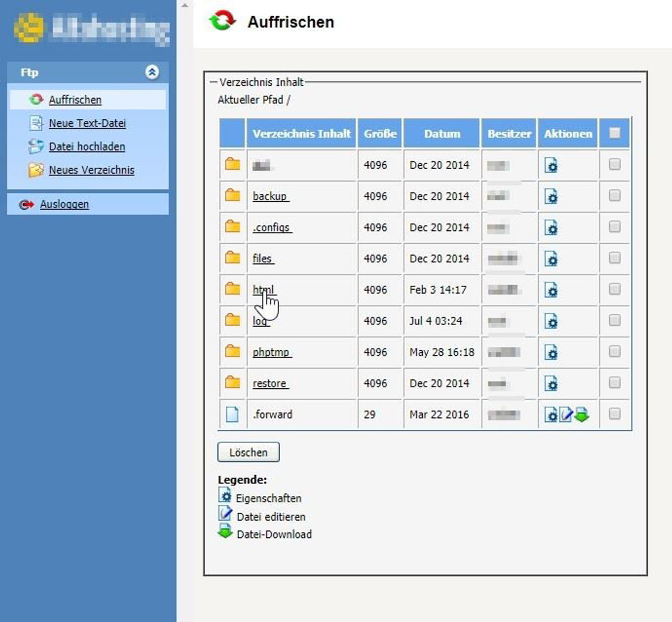Click the folder icon in html row
The width and height of the screenshot is (672, 622).
tap(232, 289)
